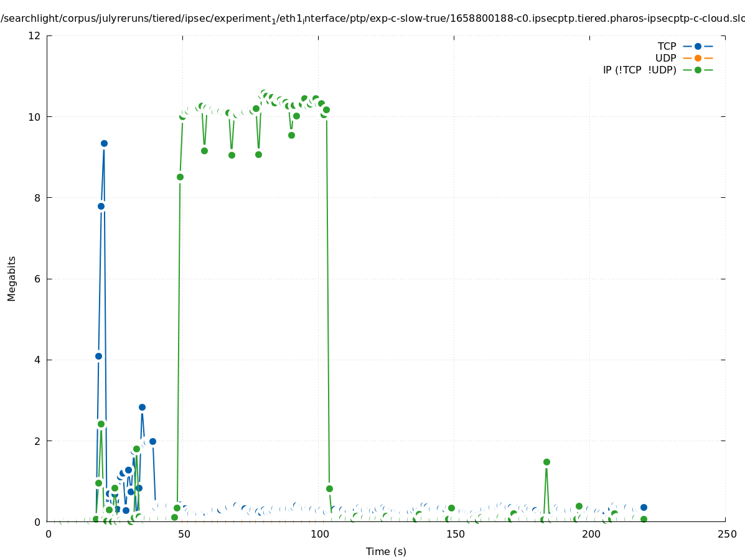
Task: Select the TCP data point near 4 Megabits
Action: click(98, 356)
